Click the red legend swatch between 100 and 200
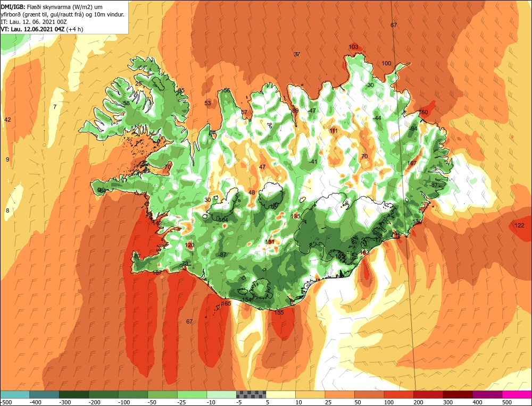The image size is (532, 406). [398, 394]
